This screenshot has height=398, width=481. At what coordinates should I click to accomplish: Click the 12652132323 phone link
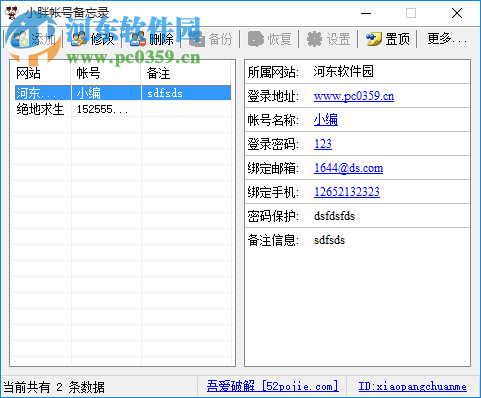347,192
